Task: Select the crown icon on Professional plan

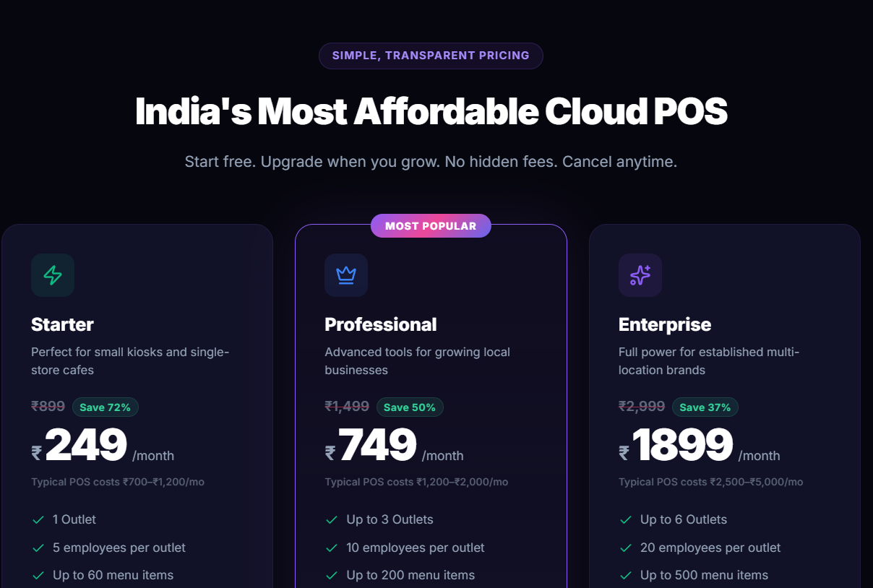Action: click(346, 275)
